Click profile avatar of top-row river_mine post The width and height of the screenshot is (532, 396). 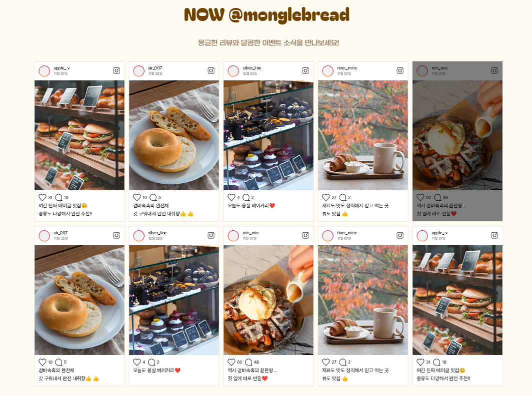point(328,71)
